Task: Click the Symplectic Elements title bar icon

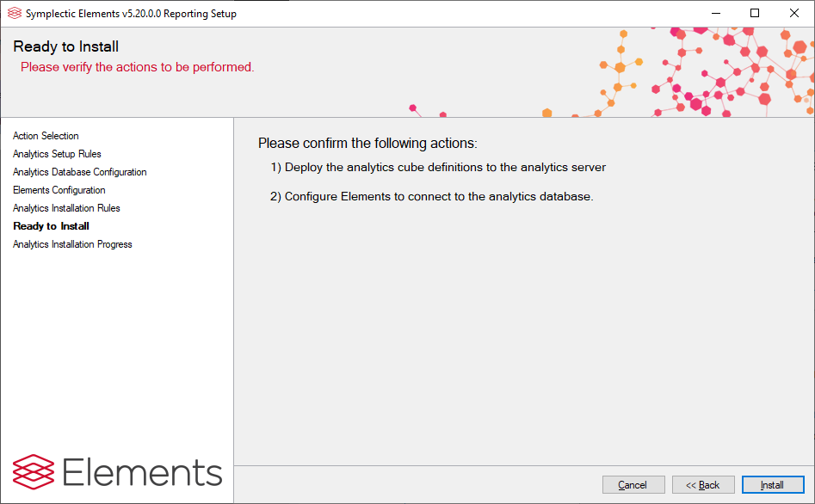Action: click(14, 13)
